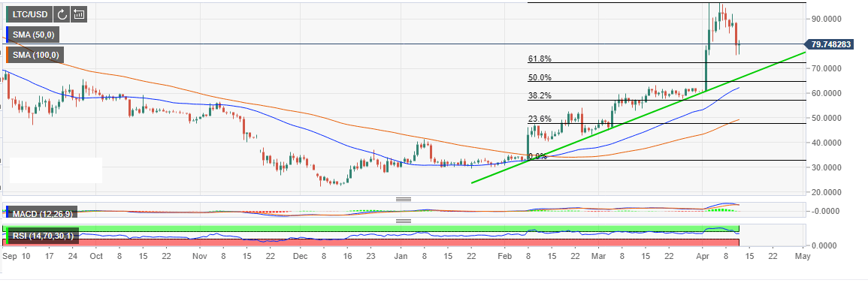Open the chart interval bars icon
This screenshot has height=283, width=868.
tap(79, 14)
